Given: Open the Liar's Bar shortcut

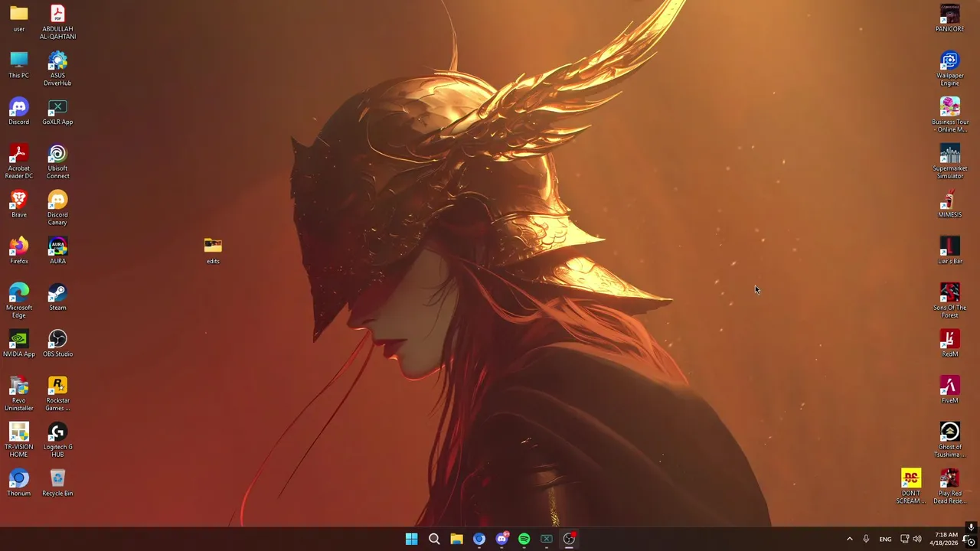Looking at the screenshot, I should click(949, 251).
